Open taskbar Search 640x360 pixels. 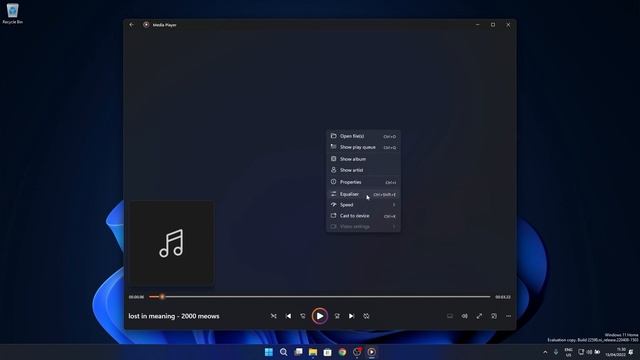(283, 352)
